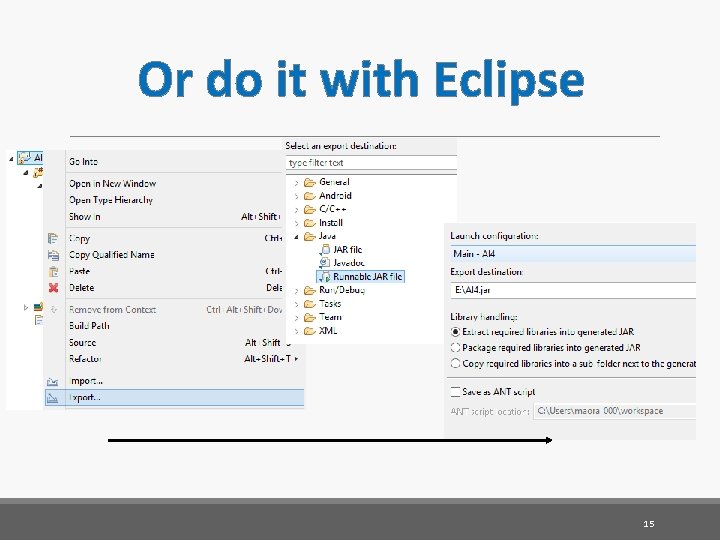
Task: Select Package required libraries radio button
Action: [x=455, y=348]
